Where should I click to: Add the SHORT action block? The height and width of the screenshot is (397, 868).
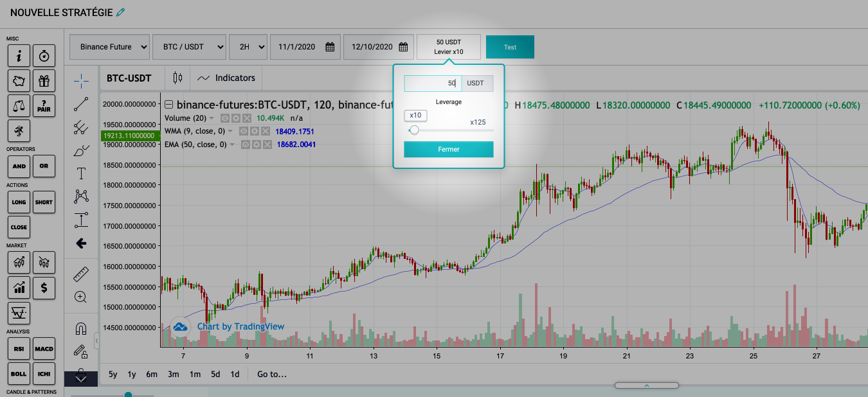coord(44,202)
